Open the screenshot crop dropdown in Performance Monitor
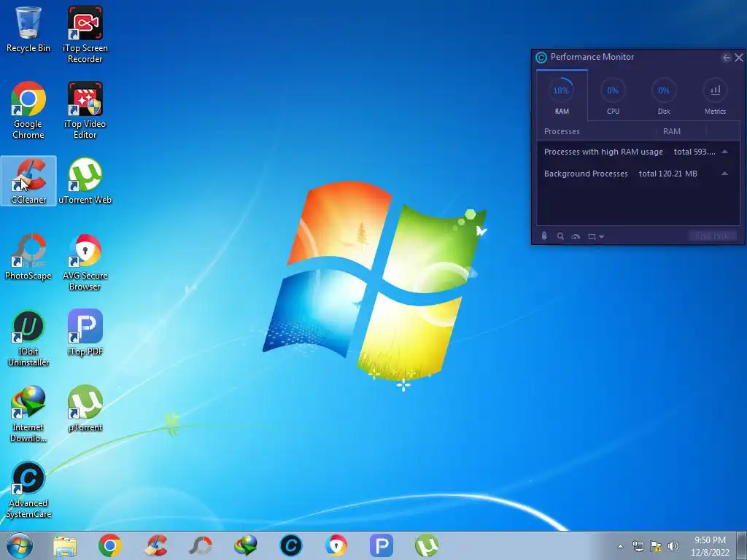The width and height of the screenshot is (747, 560). (x=595, y=237)
